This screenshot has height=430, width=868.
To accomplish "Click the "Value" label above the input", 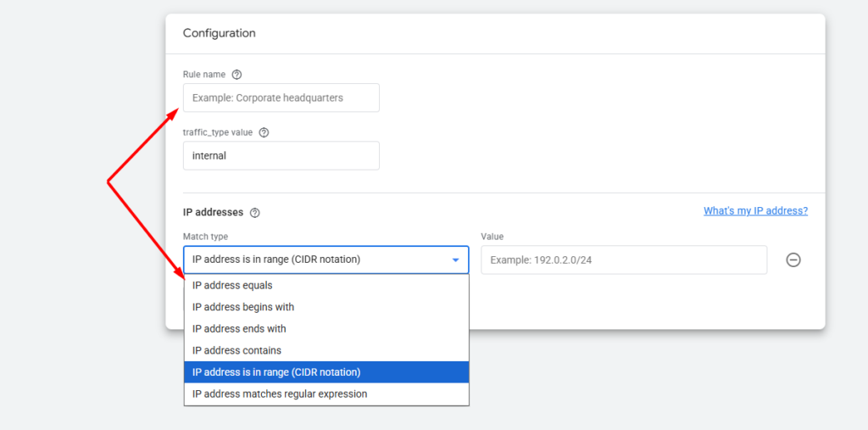I will point(492,237).
